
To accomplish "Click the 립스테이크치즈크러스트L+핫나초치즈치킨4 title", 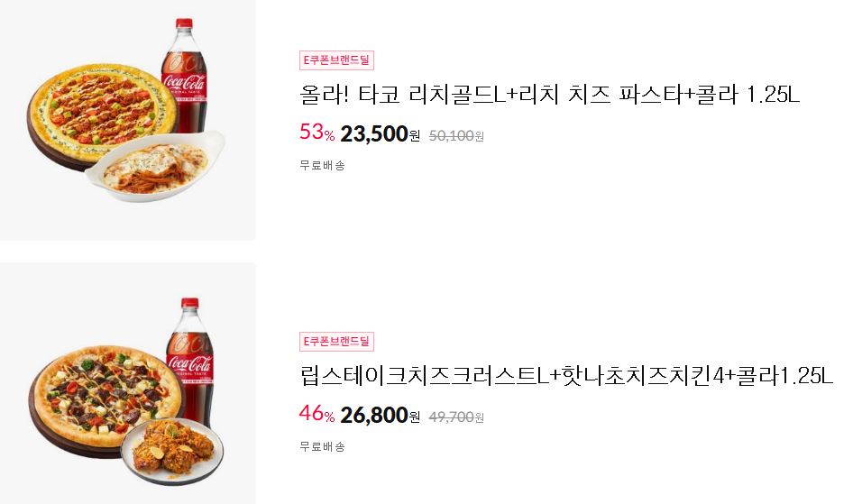I will pyautogui.click(x=566, y=376).
